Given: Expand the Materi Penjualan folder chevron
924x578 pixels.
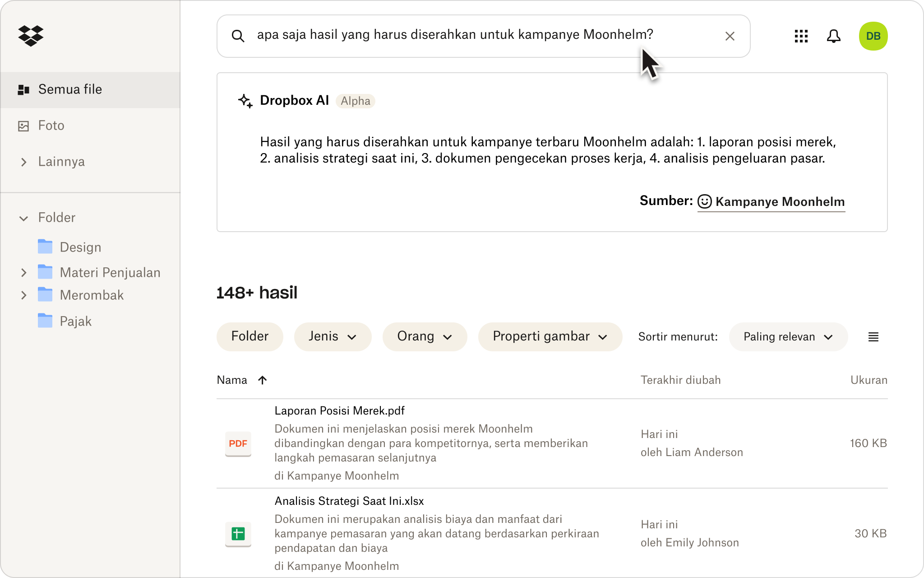Looking at the screenshot, I should click(x=24, y=273).
